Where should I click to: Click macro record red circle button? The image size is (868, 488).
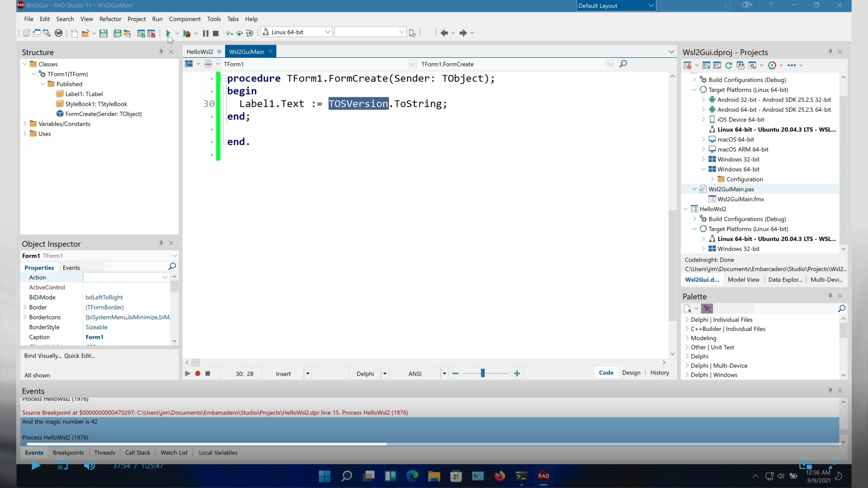198,373
